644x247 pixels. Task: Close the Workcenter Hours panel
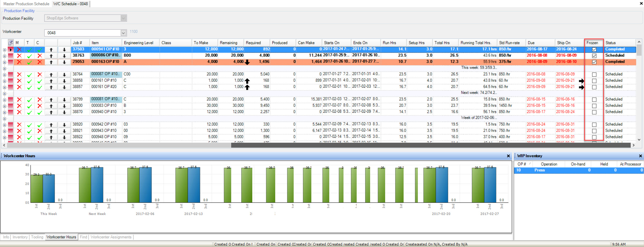pos(508,156)
